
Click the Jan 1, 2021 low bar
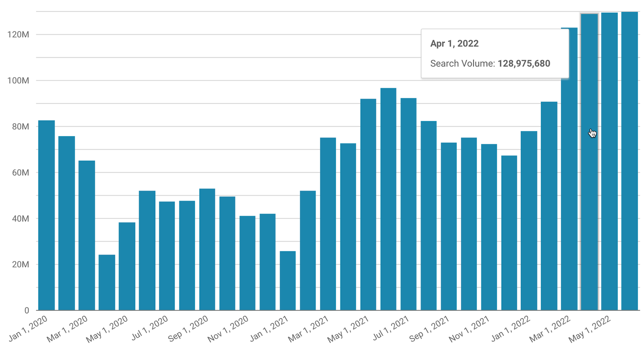(x=288, y=281)
